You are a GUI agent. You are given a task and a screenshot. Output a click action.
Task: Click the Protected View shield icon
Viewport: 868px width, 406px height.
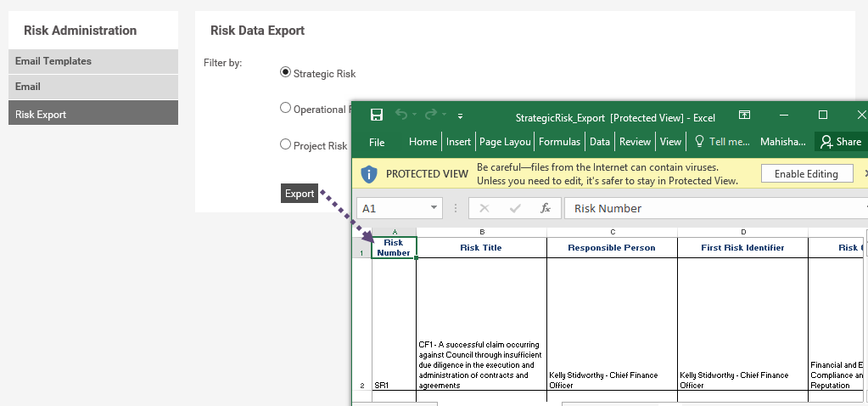pyautogui.click(x=369, y=174)
